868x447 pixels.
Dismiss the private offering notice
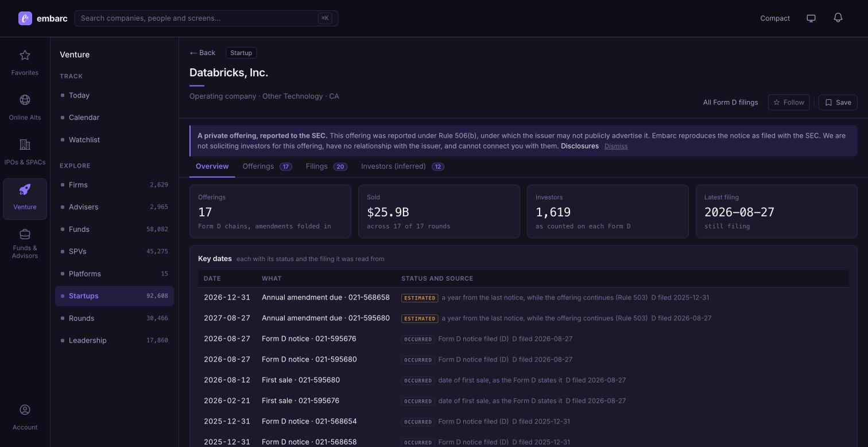coord(616,146)
